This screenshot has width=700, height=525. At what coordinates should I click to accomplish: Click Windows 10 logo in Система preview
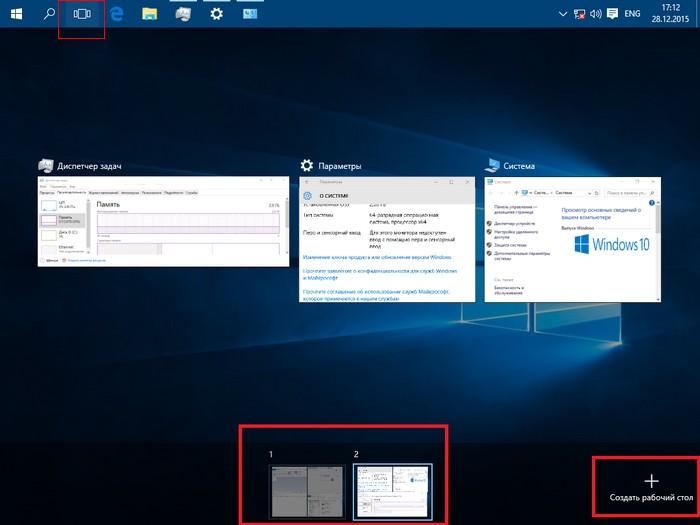pos(612,245)
